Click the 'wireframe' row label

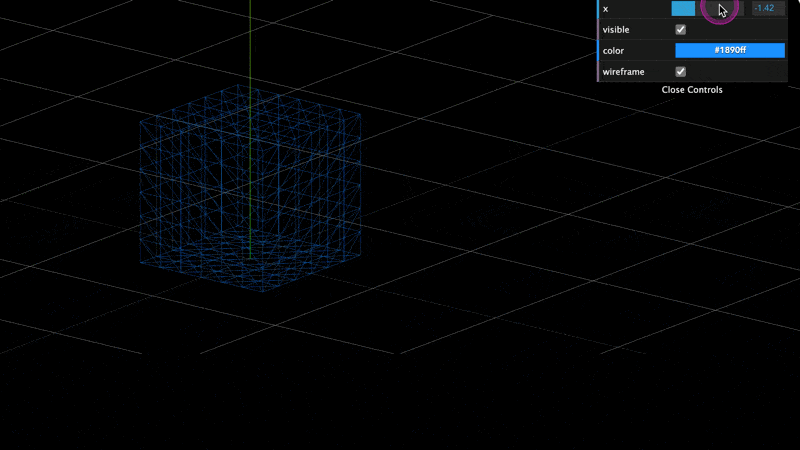tap(622, 72)
